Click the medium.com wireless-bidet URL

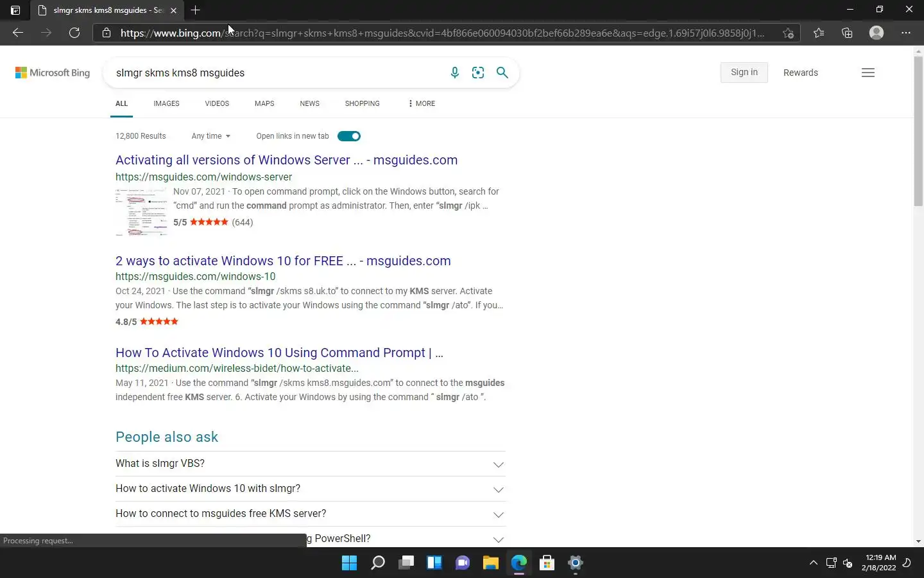[237, 368]
